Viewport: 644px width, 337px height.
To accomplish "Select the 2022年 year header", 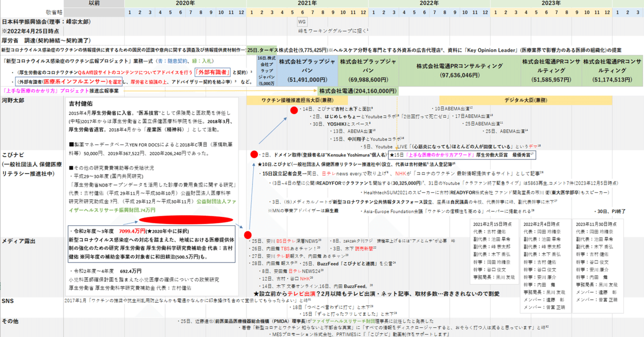I will pyautogui.click(x=429, y=4).
